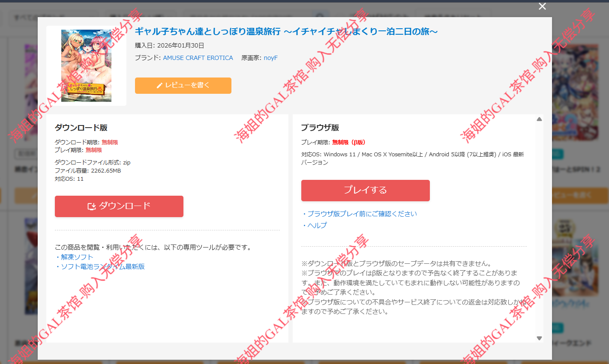609x364 pixels.
Task: Click the magnifier search icon behind the popup
Action: coord(318,16)
